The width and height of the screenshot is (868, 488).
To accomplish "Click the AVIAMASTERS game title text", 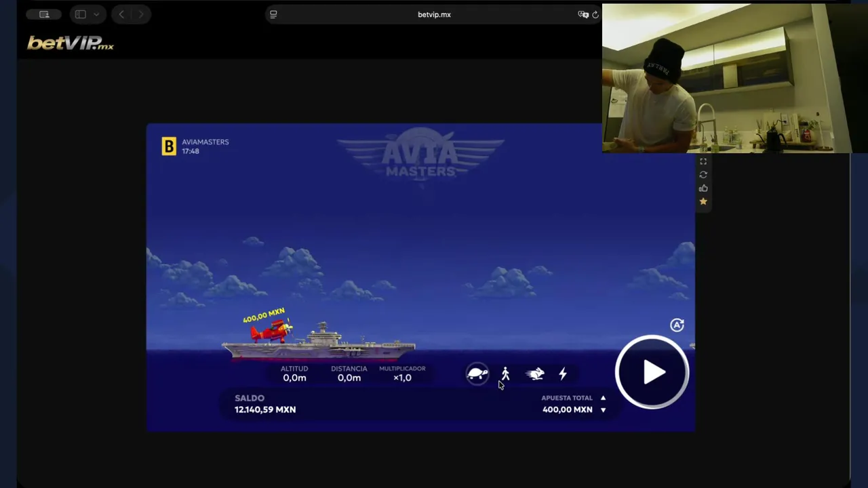I will coord(205,142).
